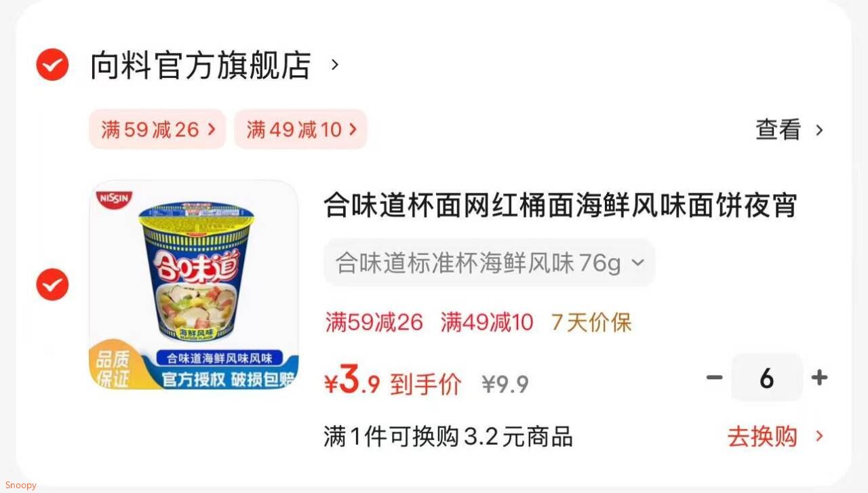Click the quantity field showing 6
This screenshot has width=868, height=493.
click(x=767, y=377)
